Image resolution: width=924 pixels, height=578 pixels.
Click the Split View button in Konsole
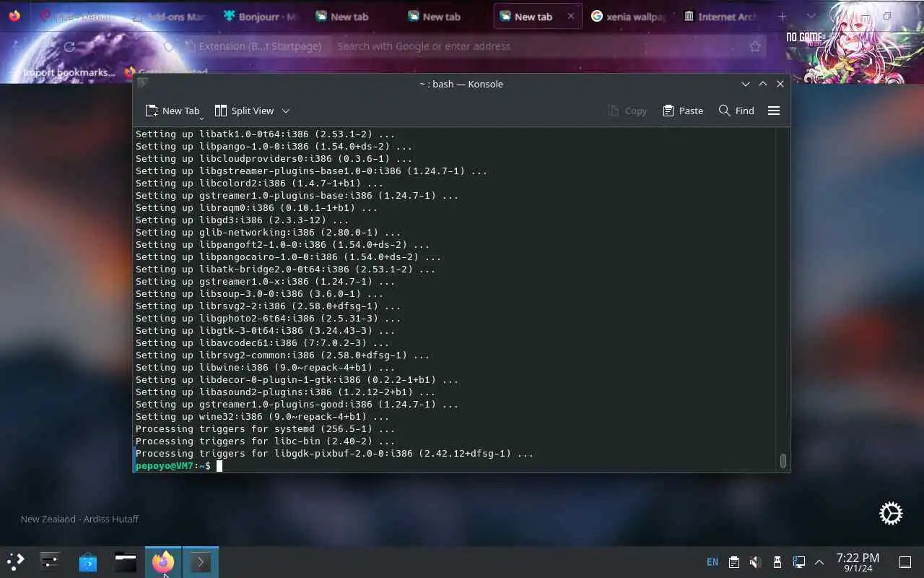click(245, 111)
